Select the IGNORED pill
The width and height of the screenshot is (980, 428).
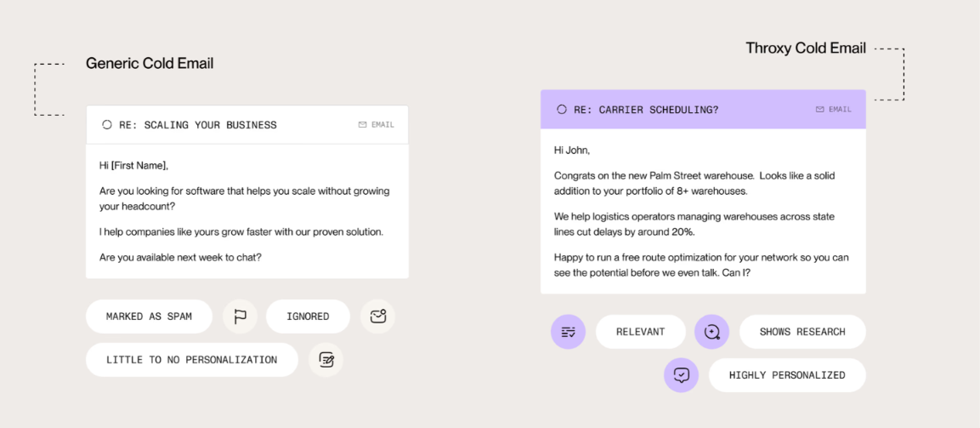coord(308,317)
